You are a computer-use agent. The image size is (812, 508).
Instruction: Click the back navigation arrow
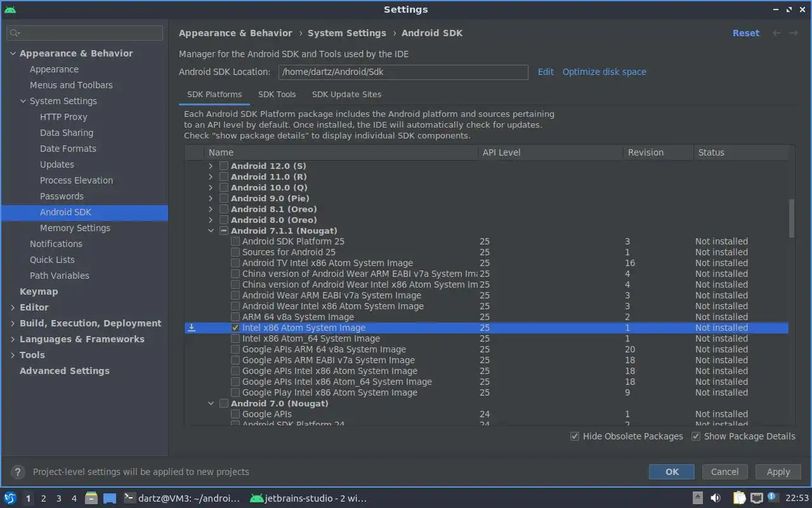776,33
